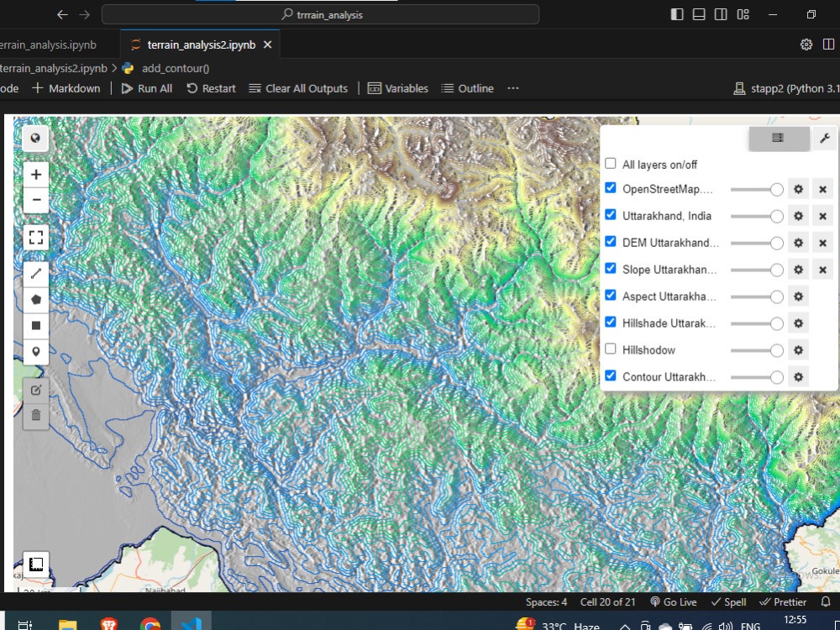
Task: Open Slope Uttarakhand layer settings gear
Action: pos(798,270)
